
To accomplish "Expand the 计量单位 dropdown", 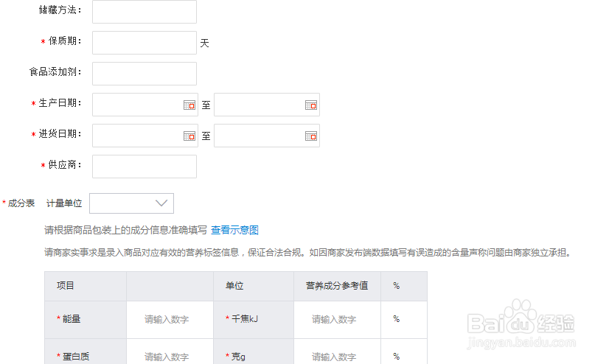I will 132,203.
